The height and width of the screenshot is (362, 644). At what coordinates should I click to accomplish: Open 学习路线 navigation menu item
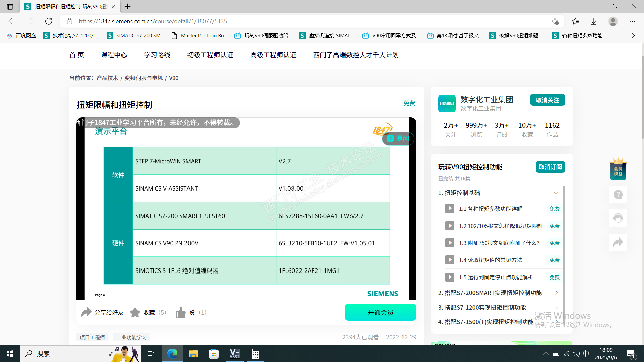click(157, 55)
